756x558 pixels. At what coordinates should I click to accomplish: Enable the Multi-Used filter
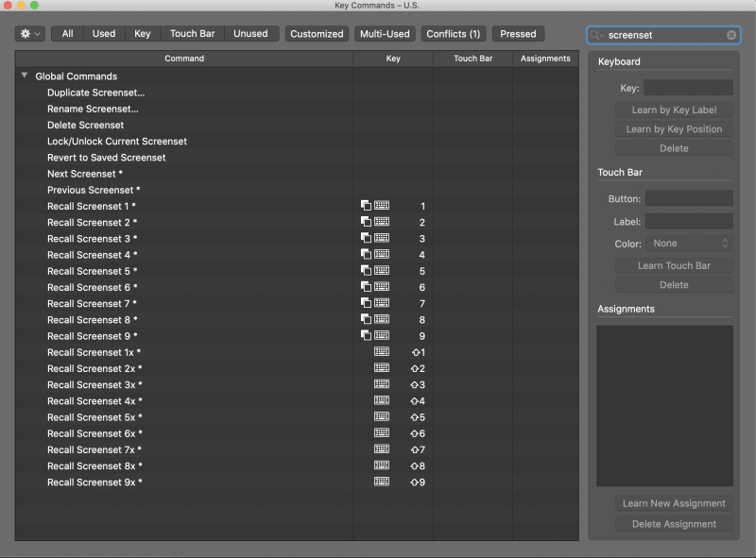385,34
